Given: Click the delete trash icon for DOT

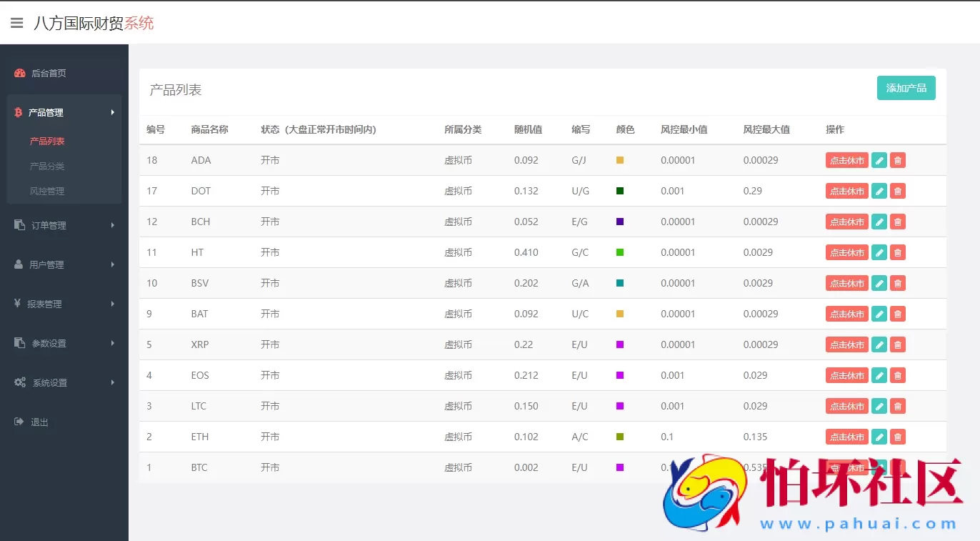Looking at the screenshot, I should pos(898,191).
